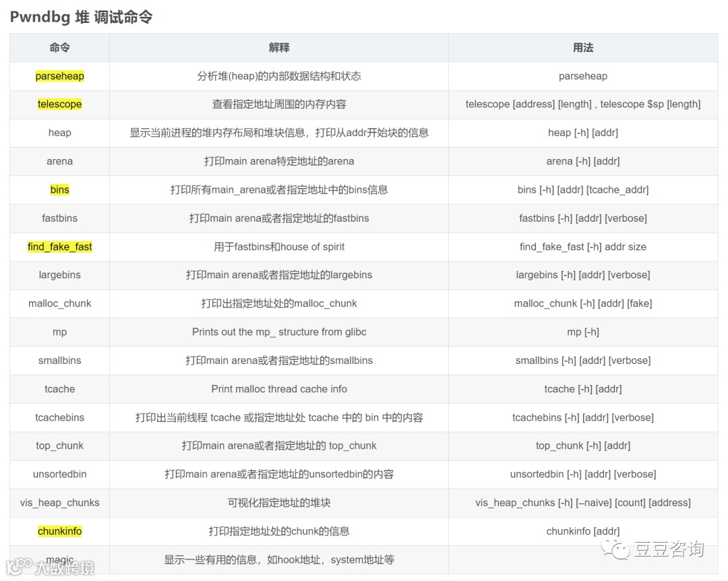The image size is (728, 581).
Task: Select the highlighted 'bins' command cell
Action: click(59, 189)
